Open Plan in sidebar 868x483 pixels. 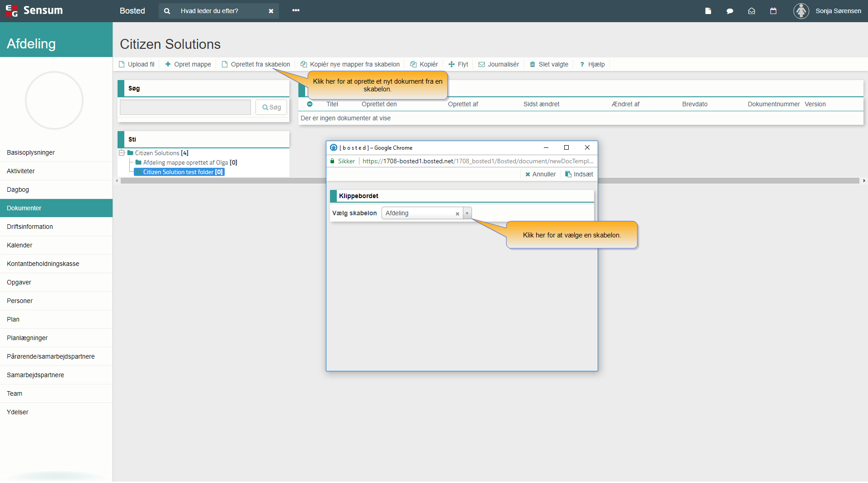(56, 319)
